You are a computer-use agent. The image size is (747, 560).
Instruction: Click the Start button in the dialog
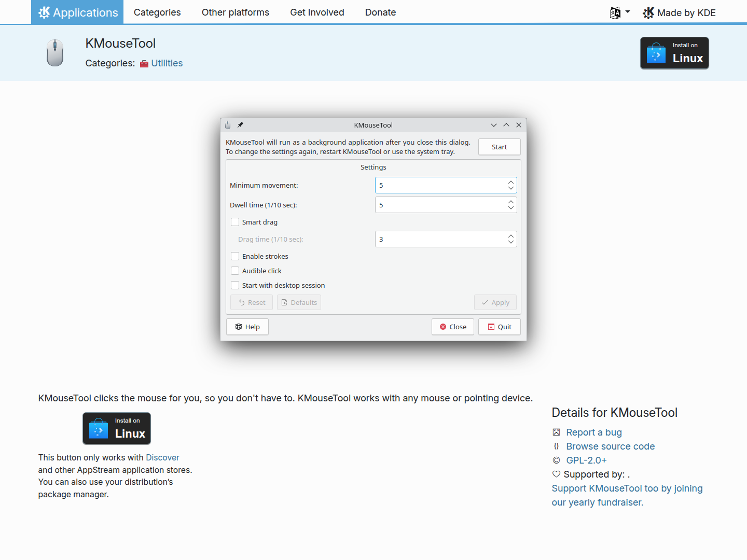coord(500,147)
